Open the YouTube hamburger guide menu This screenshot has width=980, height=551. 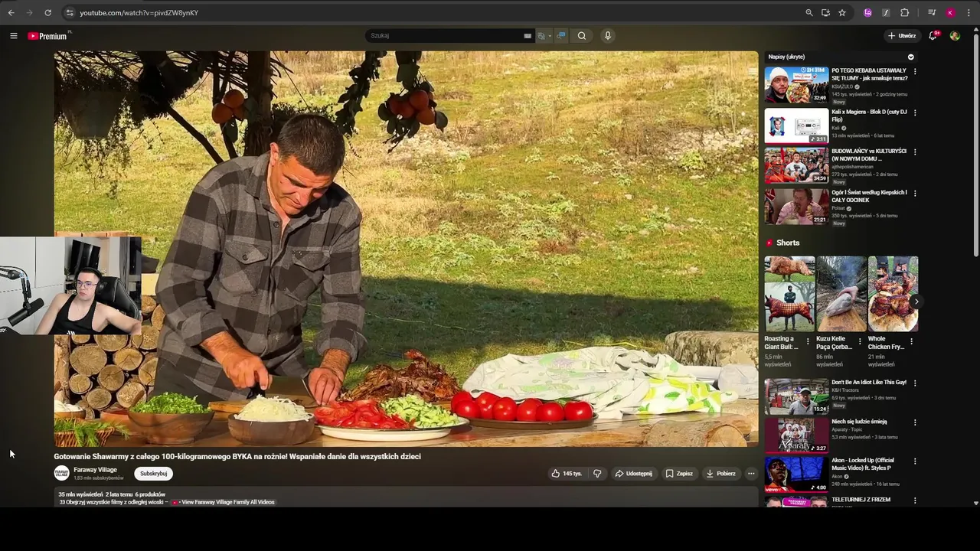pos(14,36)
